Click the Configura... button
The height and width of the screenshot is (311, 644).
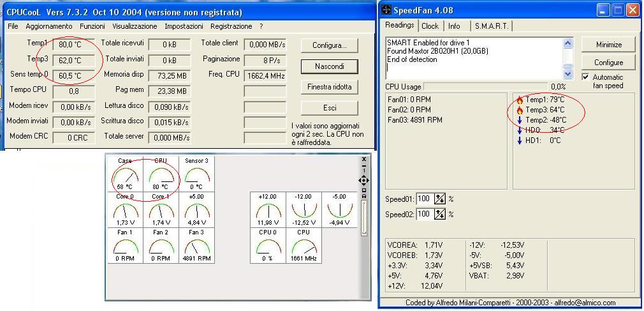[329, 45]
